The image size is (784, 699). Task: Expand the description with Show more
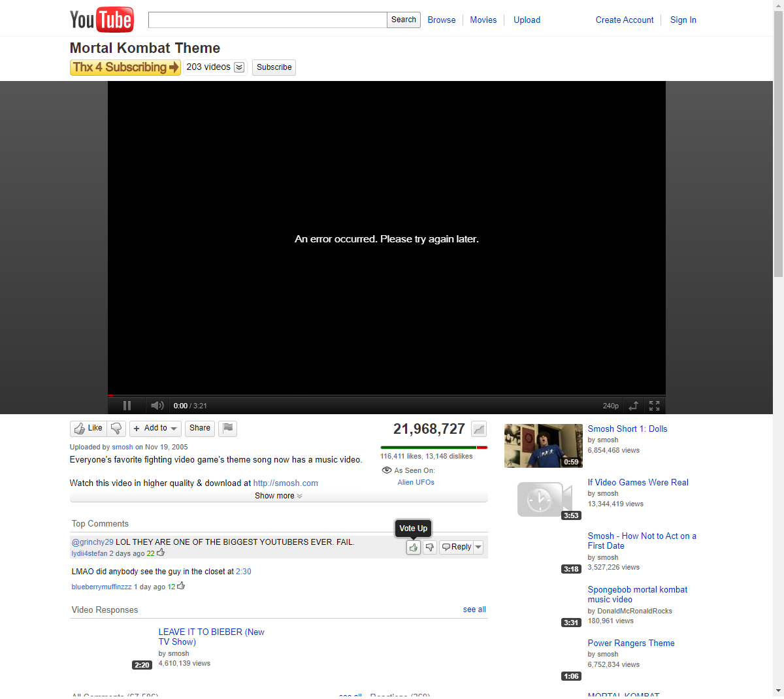(278, 496)
